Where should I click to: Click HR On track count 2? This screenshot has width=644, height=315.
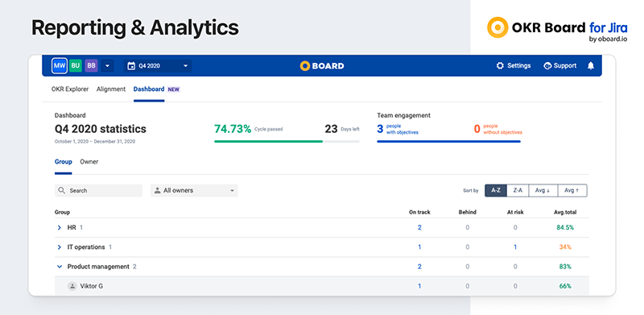(419, 227)
